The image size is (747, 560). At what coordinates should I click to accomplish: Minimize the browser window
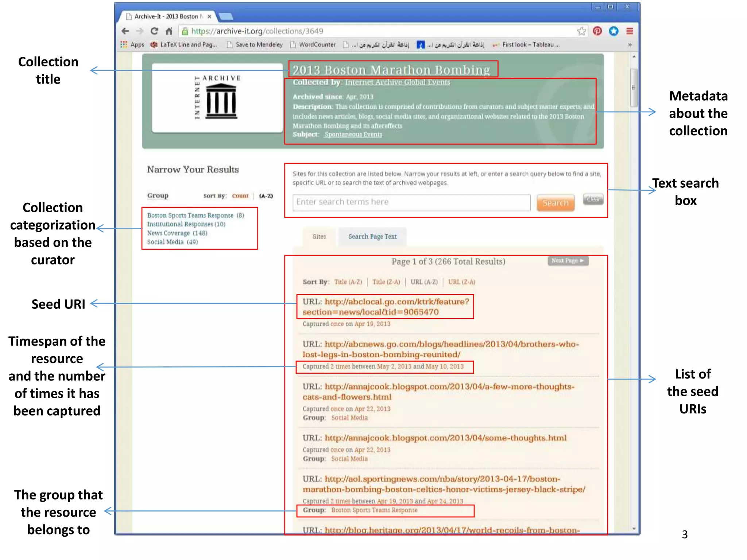pyautogui.click(x=597, y=7)
